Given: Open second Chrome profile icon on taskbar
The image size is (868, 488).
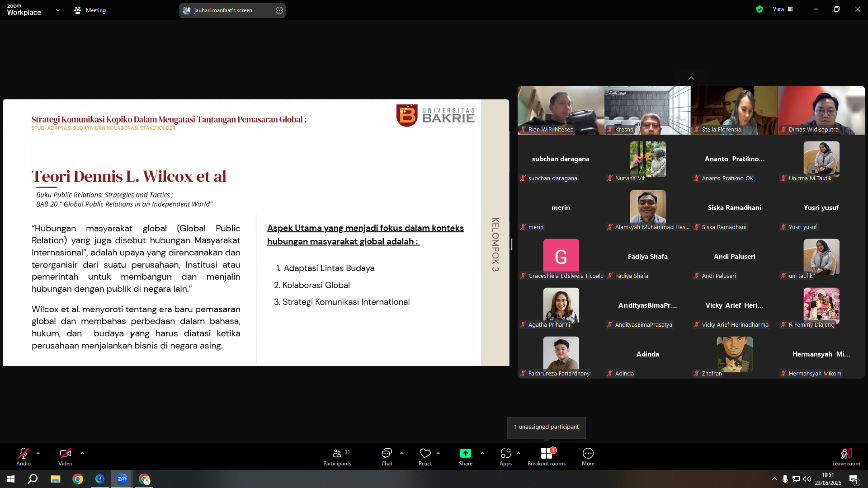Looking at the screenshot, I should 144,479.
